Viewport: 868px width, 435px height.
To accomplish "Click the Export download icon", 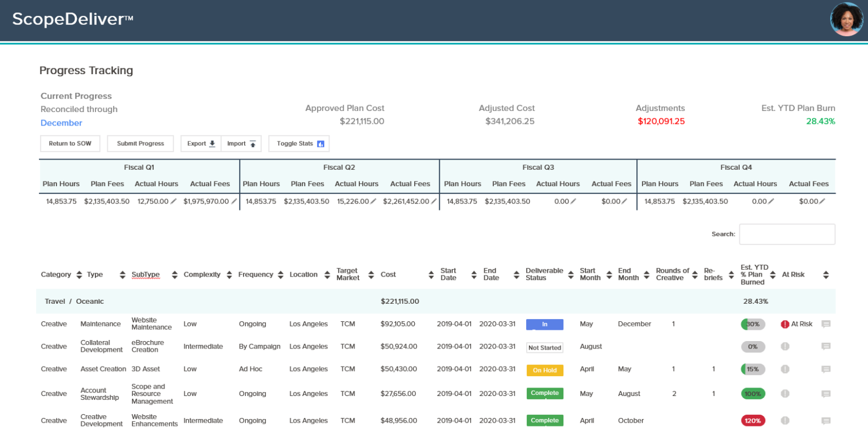I will [211, 143].
